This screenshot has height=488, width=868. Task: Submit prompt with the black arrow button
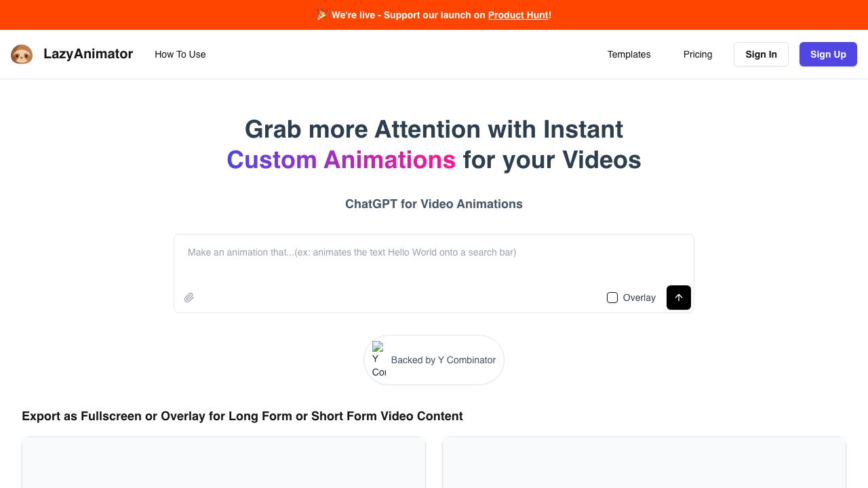[679, 298]
